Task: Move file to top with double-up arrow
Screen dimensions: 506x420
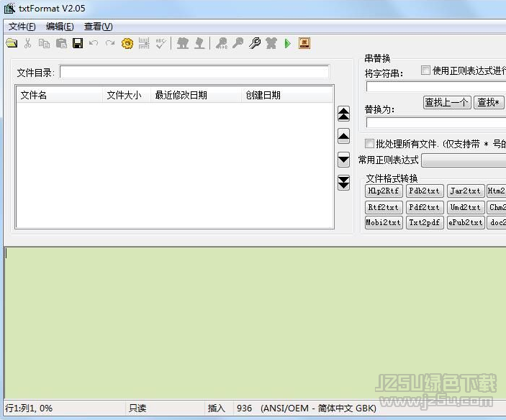Action: coord(343,114)
